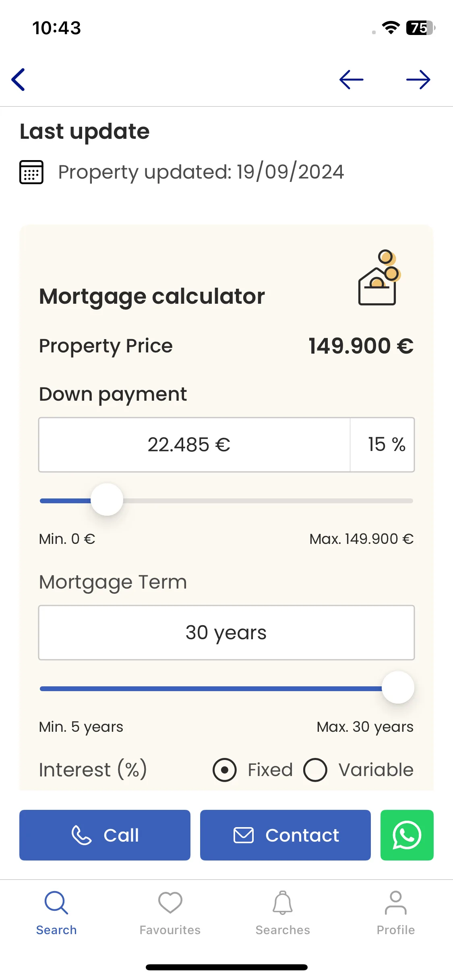Image resolution: width=453 pixels, height=980 pixels.
Task: Tap the back chevron icon
Action: click(x=19, y=80)
